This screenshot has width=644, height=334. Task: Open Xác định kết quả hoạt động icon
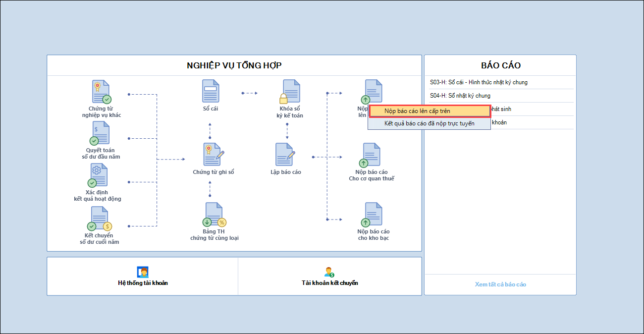click(101, 175)
